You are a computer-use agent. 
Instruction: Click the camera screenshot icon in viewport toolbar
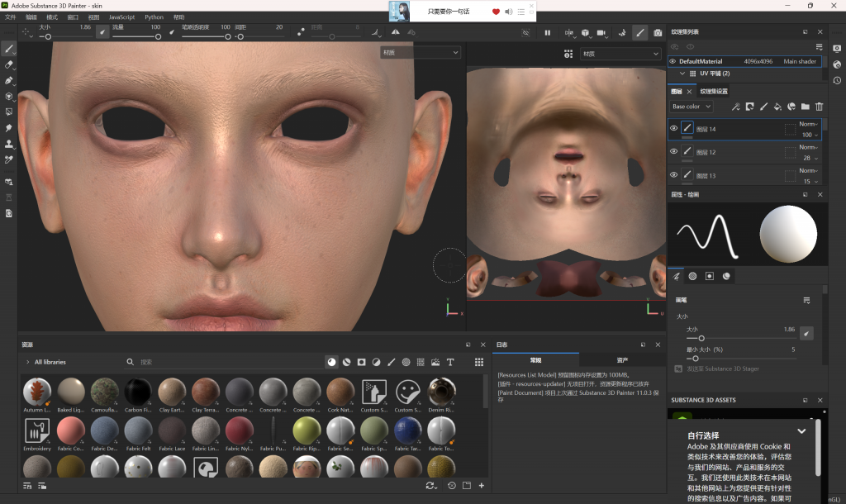tap(658, 33)
